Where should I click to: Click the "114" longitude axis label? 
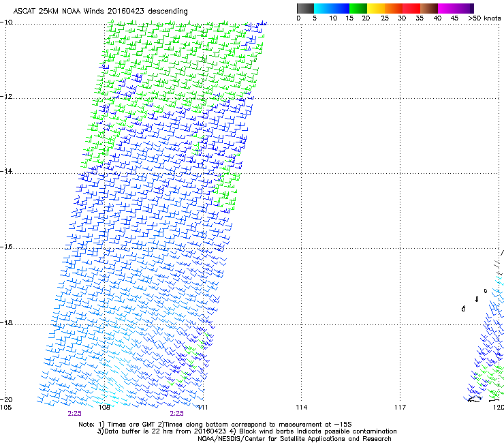tap(301, 408)
